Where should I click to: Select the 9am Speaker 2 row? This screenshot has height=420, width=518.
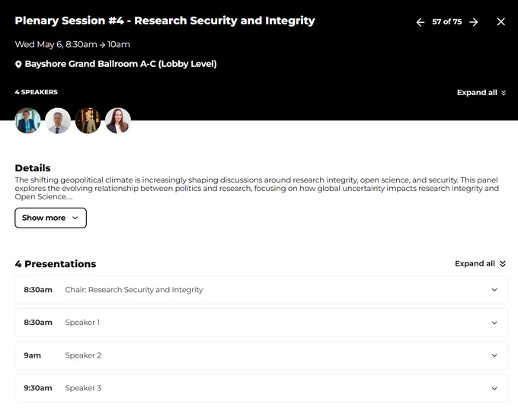point(261,355)
